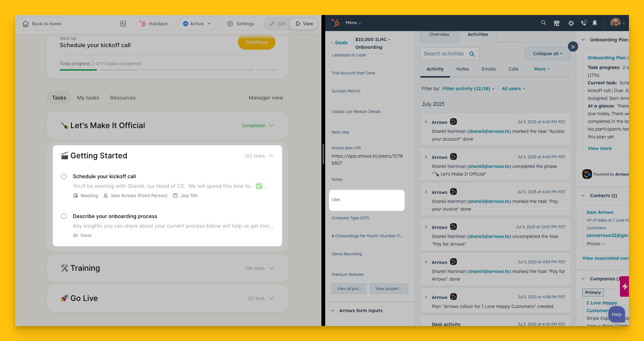Click View more in Onboarding Plan card
This screenshot has width=644, height=341.
(599, 148)
